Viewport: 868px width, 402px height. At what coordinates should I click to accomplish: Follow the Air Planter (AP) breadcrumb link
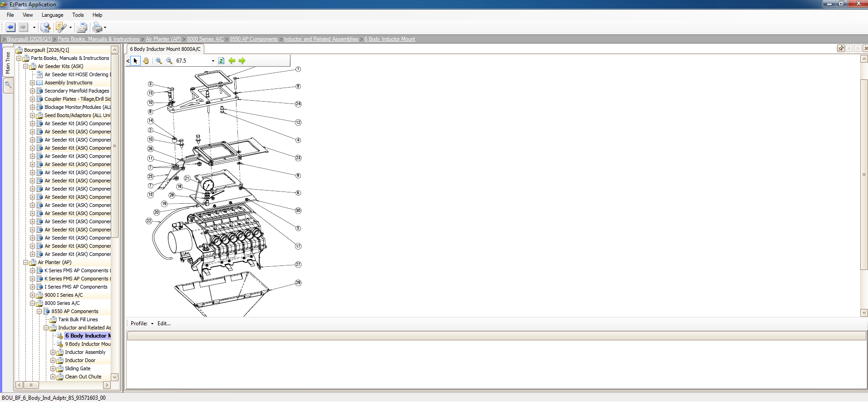pyautogui.click(x=163, y=39)
